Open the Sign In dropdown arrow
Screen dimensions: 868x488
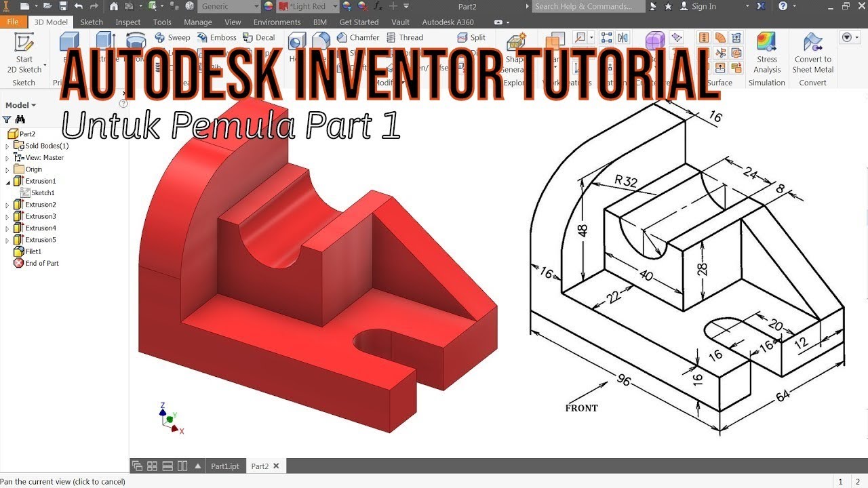coord(747,6)
